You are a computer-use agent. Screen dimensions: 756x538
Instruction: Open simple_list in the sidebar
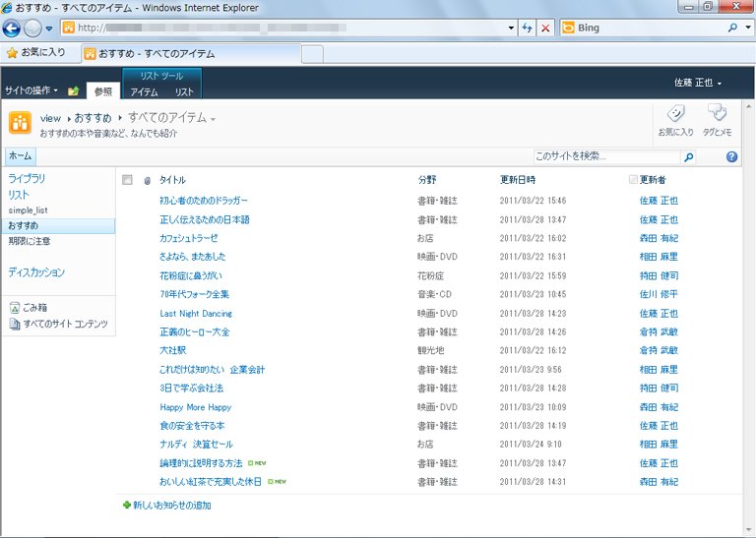28,210
